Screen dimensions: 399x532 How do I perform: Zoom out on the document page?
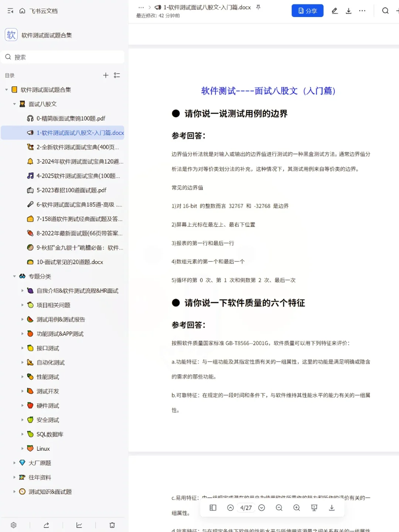pyautogui.click(x=279, y=508)
